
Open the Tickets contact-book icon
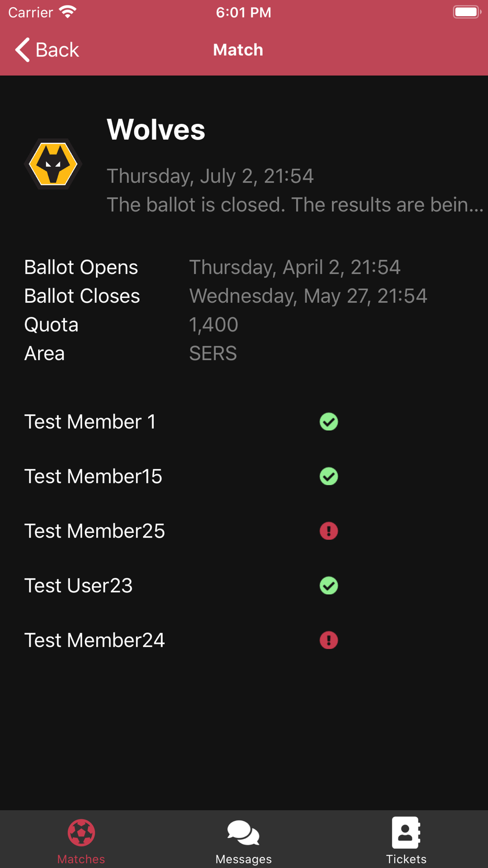click(406, 832)
